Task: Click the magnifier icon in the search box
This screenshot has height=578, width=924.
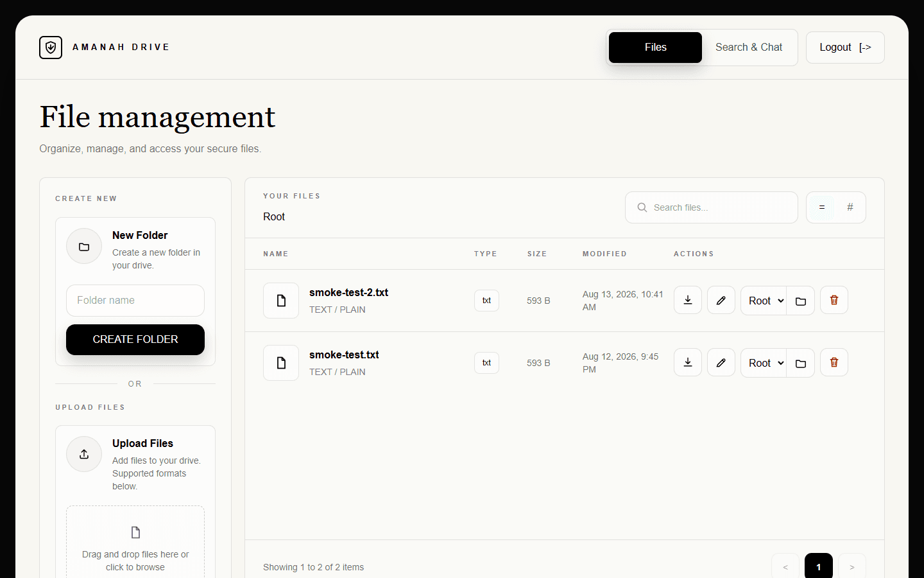Action: pos(642,207)
